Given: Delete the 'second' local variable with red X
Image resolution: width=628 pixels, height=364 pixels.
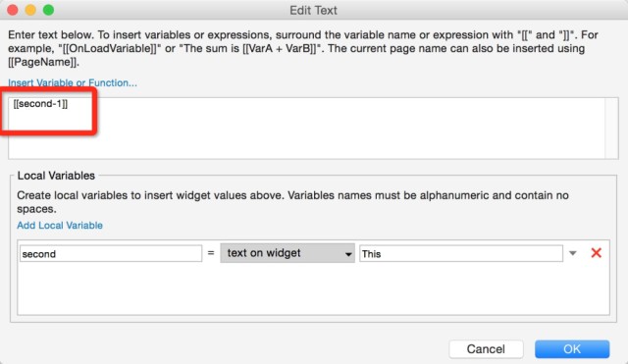Looking at the screenshot, I should coord(596,253).
